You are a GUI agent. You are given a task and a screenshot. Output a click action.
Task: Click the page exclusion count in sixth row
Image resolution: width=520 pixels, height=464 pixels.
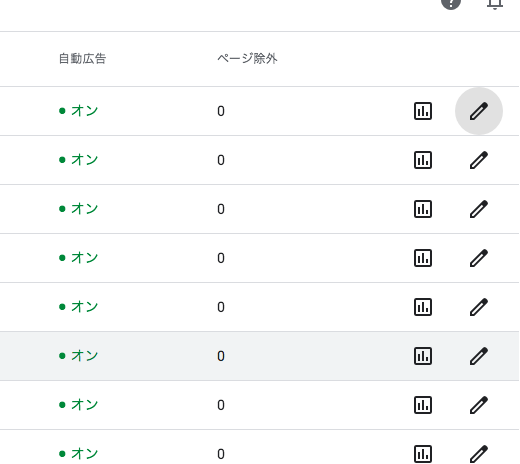click(x=221, y=356)
